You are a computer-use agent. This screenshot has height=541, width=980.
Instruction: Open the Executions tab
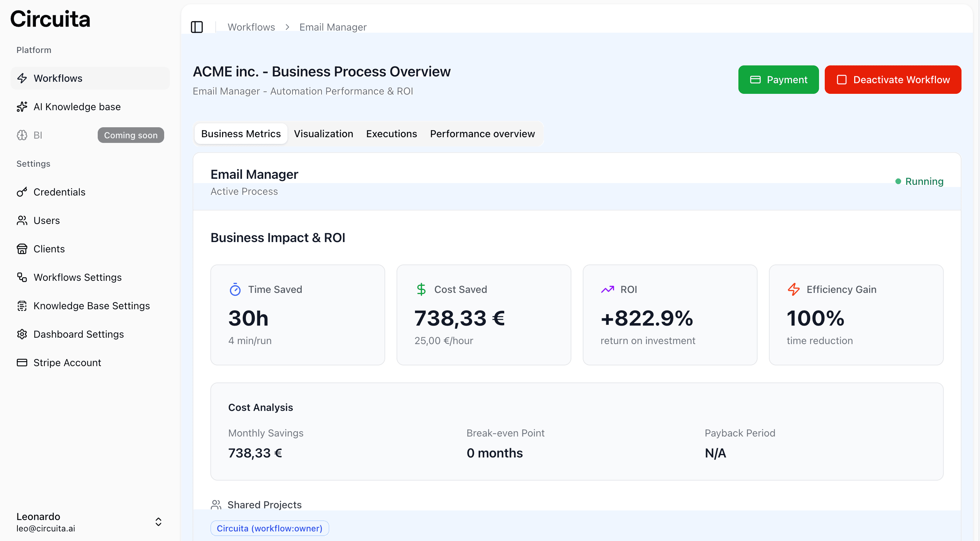click(392, 134)
